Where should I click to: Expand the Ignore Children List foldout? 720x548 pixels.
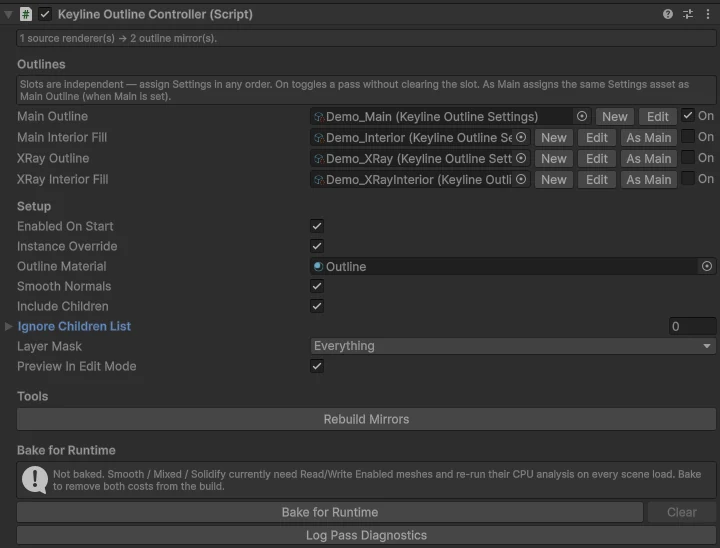pos(8,326)
